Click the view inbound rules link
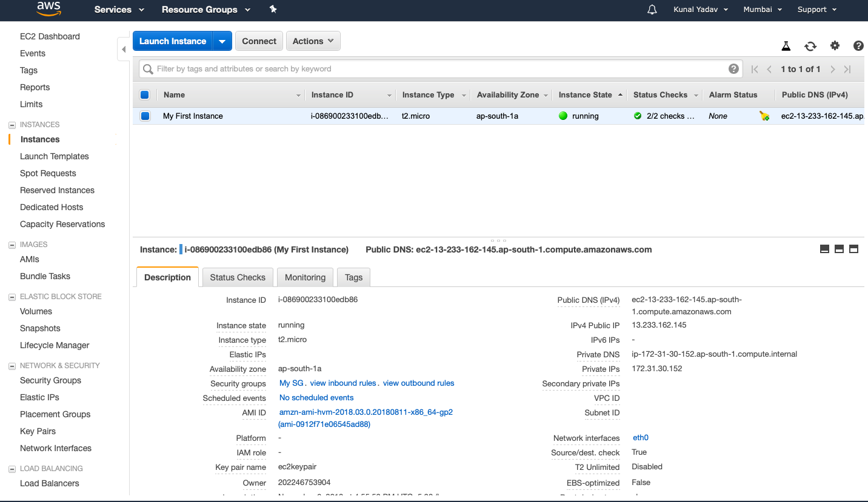The width and height of the screenshot is (868, 502). (343, 383)
